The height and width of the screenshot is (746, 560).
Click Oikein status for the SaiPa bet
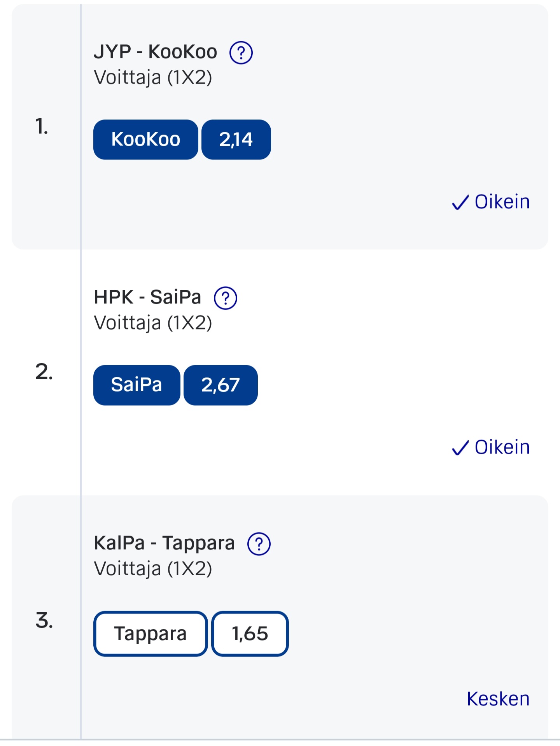point(502,447)
